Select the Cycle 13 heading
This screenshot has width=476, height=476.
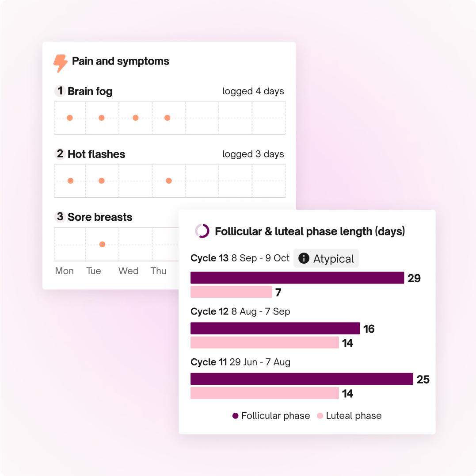209,258
